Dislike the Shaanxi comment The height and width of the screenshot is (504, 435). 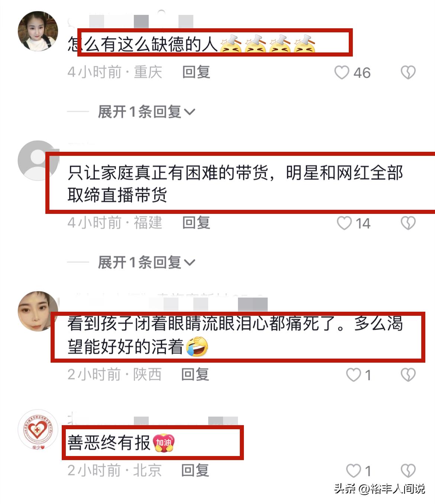point(408,375)
